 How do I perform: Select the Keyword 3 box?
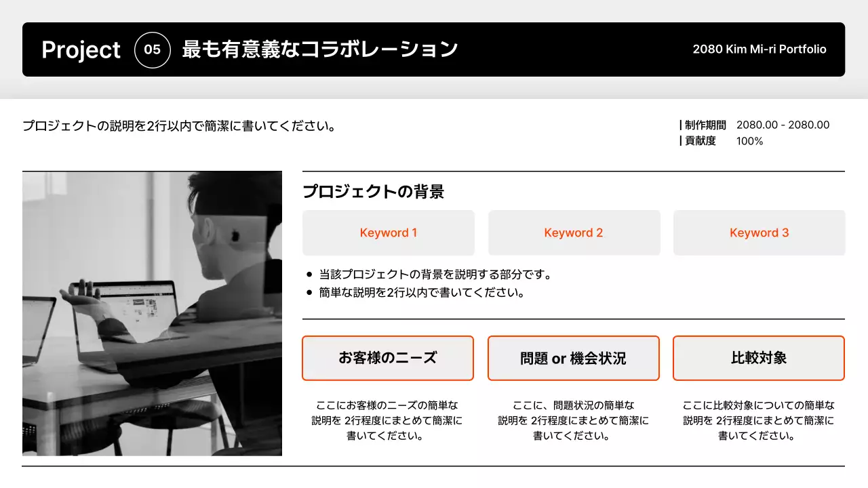[x=759, y=232]
